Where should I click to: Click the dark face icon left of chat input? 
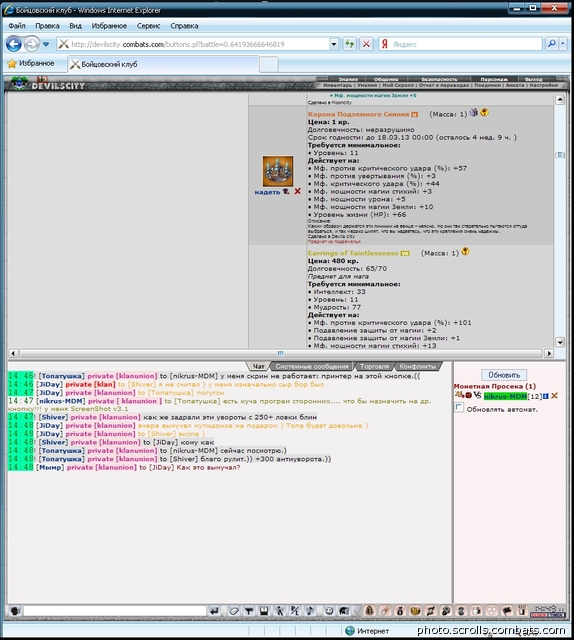tap(15, 611)
